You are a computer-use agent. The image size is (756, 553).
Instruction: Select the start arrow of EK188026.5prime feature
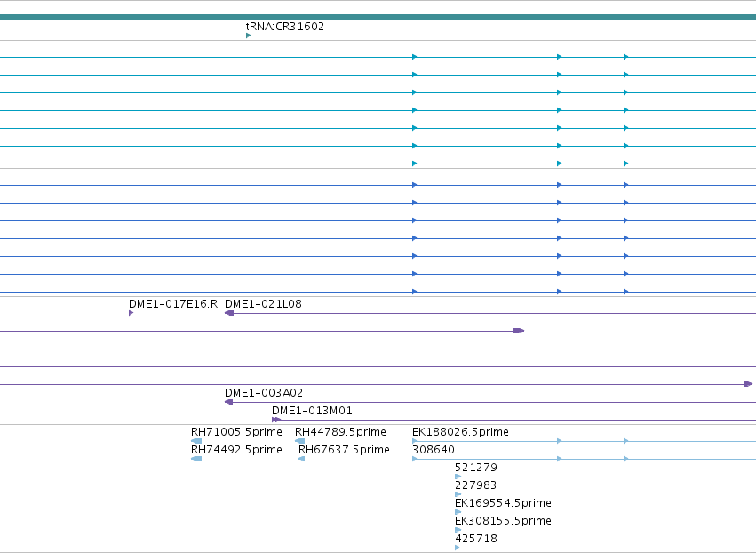(x=415, y=441)
